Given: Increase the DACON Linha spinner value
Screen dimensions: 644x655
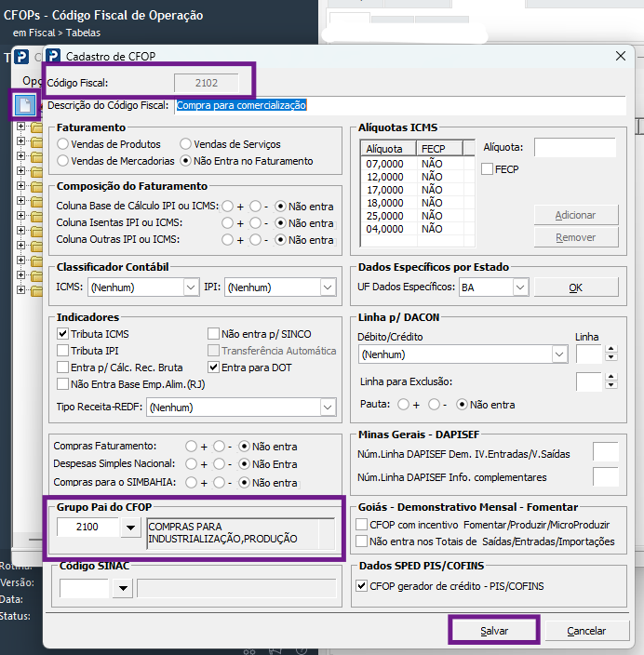Looking at the screenshot, I should [611, 349].
